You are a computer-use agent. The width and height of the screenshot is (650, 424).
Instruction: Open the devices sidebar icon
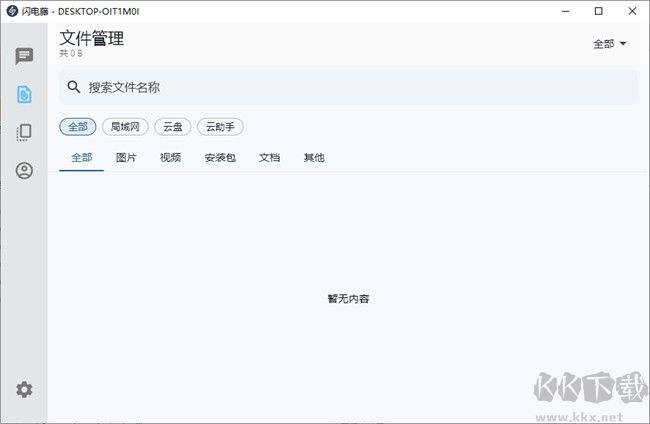[24, 132]
